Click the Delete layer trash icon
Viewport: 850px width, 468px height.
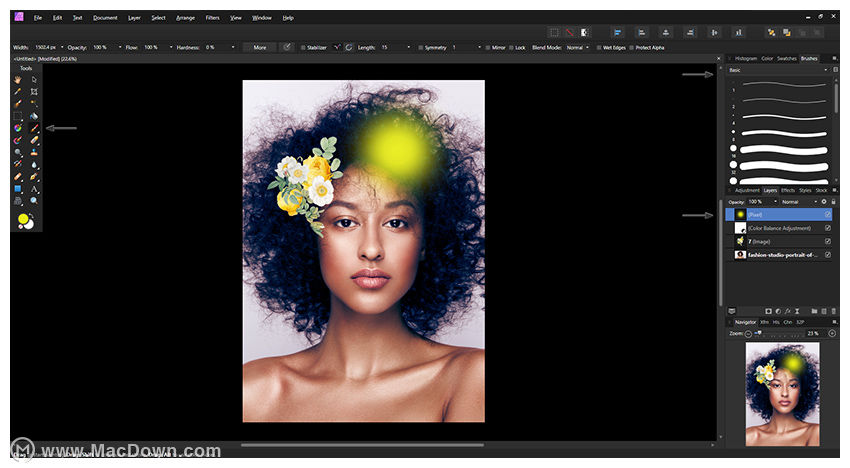(833, 311)
